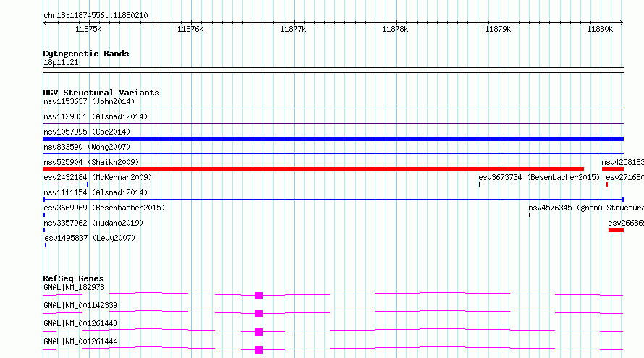Click the GNAL|NM_001261443 magenta exon box
The image size is (644, 358).
tap(259, 332)
